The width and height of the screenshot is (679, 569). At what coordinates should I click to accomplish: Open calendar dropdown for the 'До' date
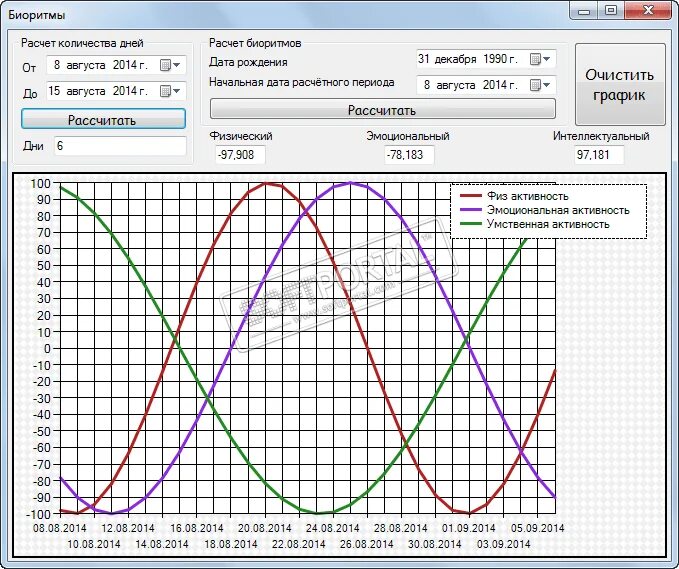pos(171,91)
